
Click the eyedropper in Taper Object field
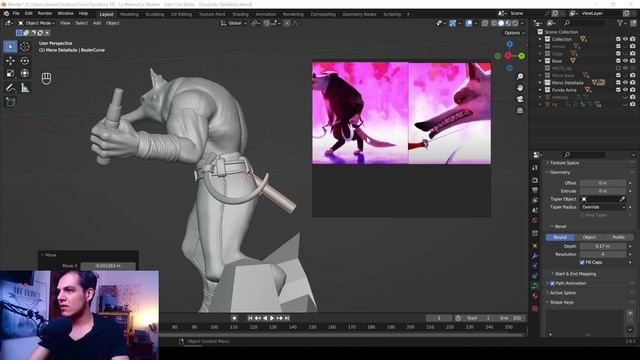(x=622, y=199)
